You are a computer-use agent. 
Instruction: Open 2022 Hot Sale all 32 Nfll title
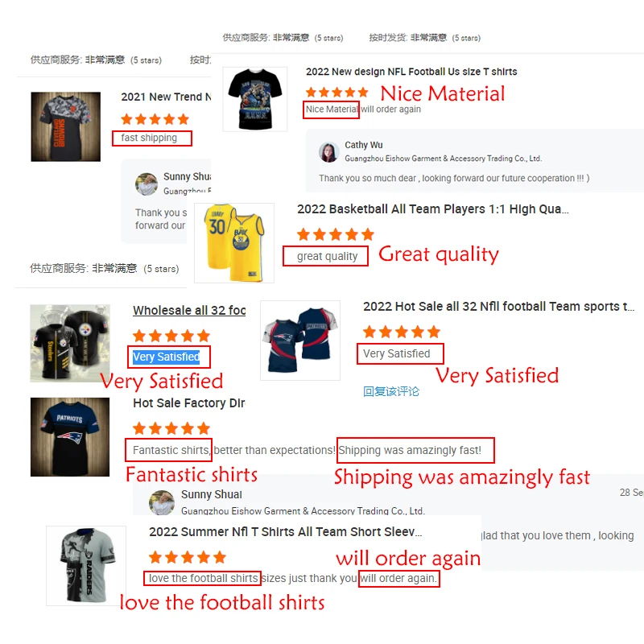click(x=498, y=307)
